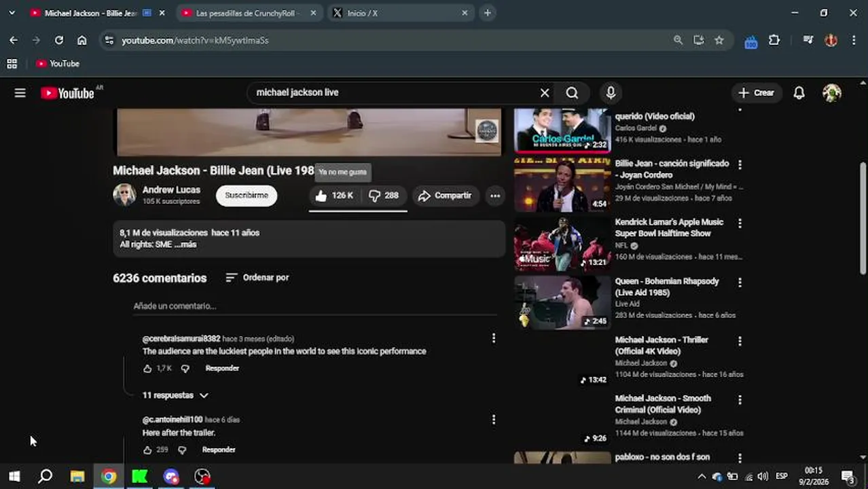The width and height of the screenshot is (868, 489).
Task: Like the video with 126 K thumbs up
Action: [334, 196]
